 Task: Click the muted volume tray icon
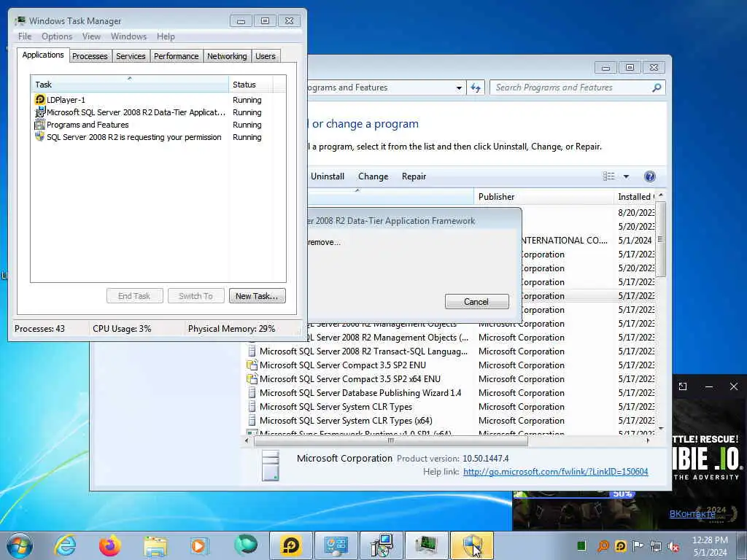[673, 546]
